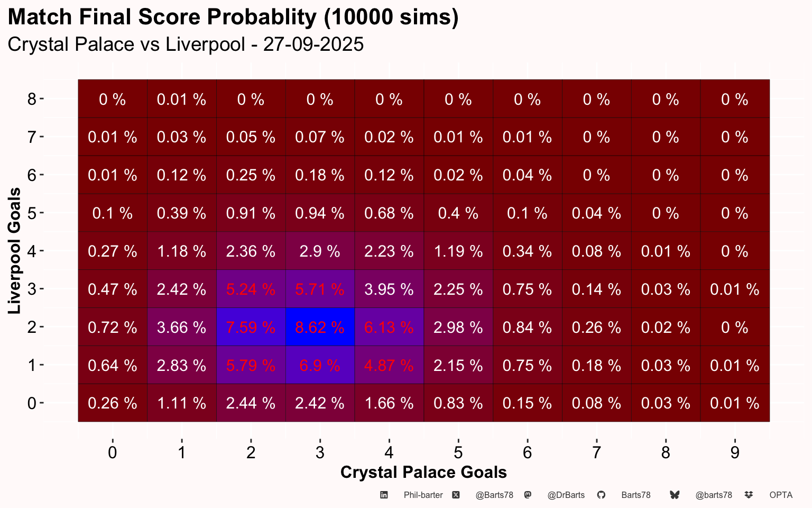The width and height of the screenshot is (812, 508).
Task: Select the 6.13 % probability cell
Action: 389,328
